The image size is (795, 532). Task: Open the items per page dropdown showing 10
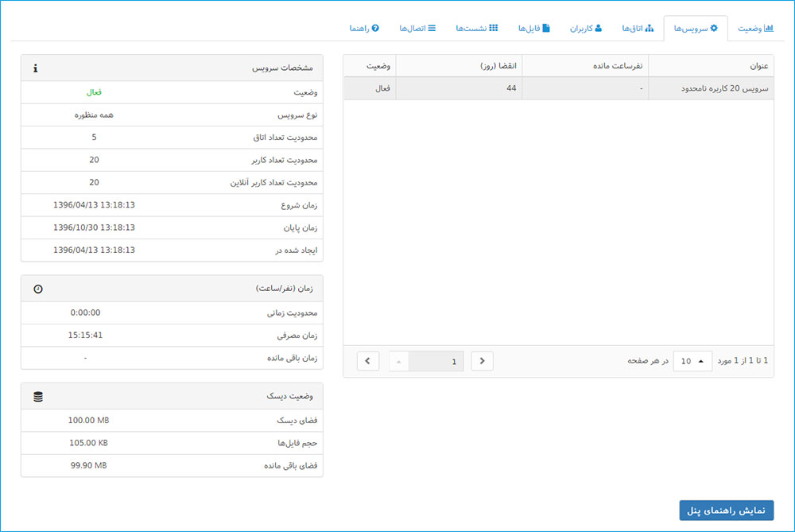(x=692, y=361)
